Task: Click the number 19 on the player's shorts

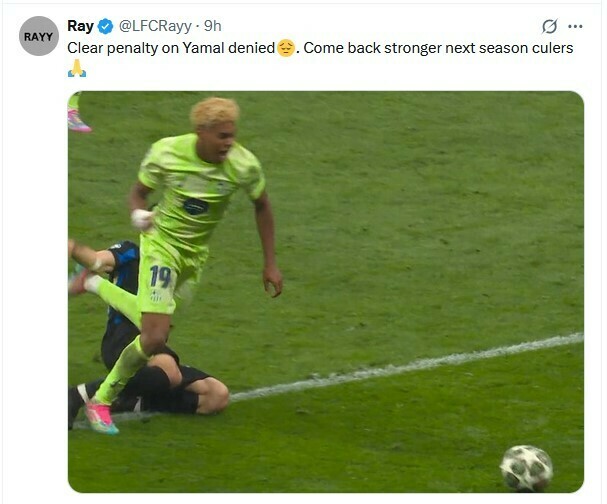Action: point(160,276)
